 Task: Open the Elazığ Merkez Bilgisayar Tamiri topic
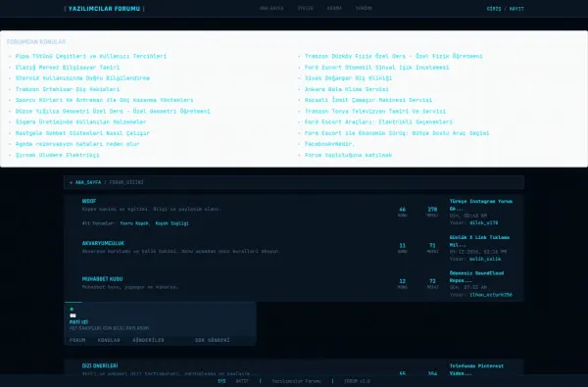click(68, 68)
